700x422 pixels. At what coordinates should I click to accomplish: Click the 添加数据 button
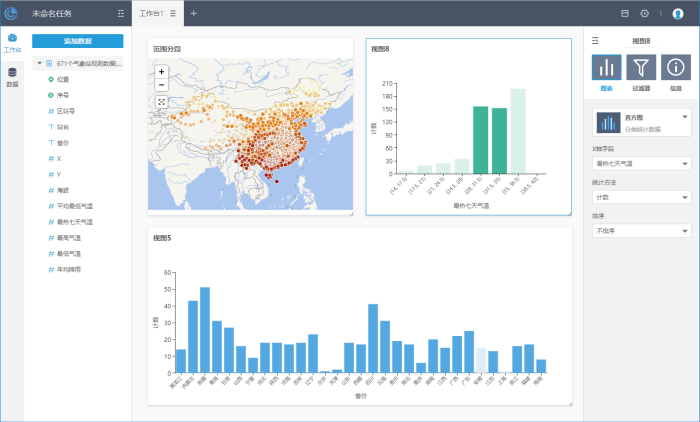(x=77, y=41)
